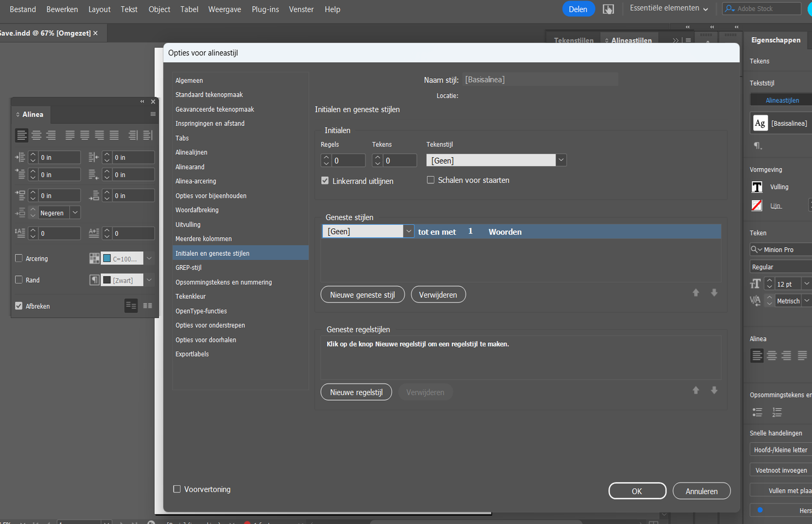Open Rand color [Zwart] dropdown

[149, 281]
